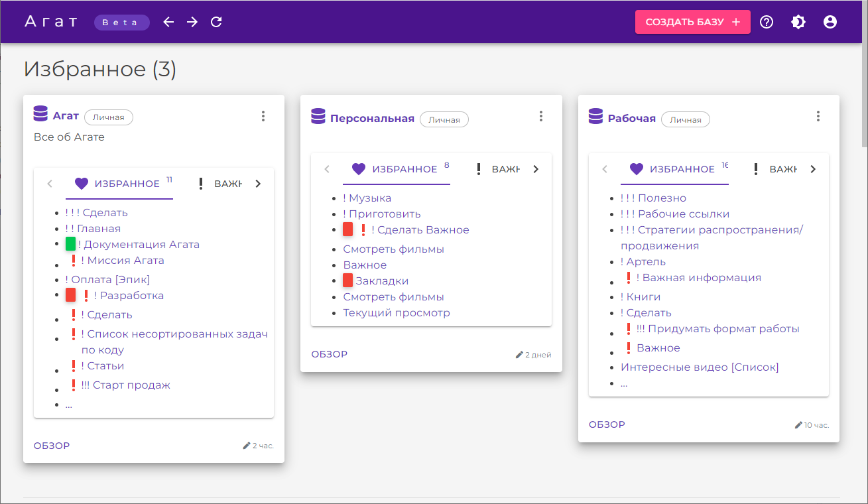The image size is (868, 504).
Task: Click red color marker beside Закладки
Action: 347,281
